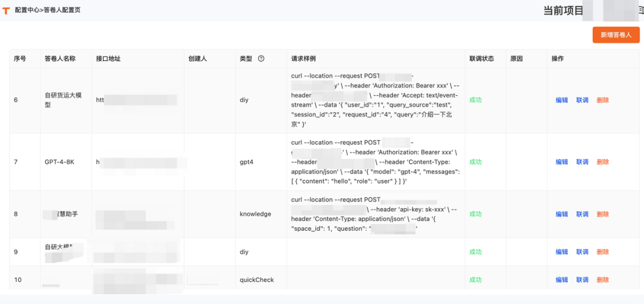The width and height of the screenshot is (644, 304).
Task: Delete the knowledge type row
Action: pos(602,214)
